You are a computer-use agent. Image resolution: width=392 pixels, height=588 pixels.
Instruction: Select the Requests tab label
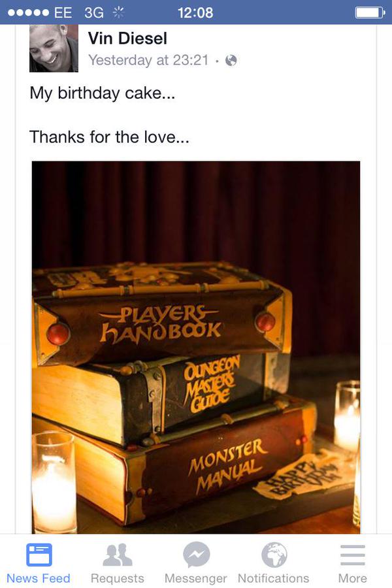(118, 579)
